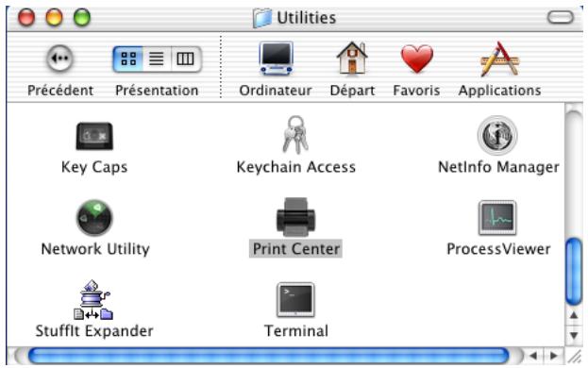Zoom the window with green button
This screenshot has width=588, height=368.
click(82, 17)
